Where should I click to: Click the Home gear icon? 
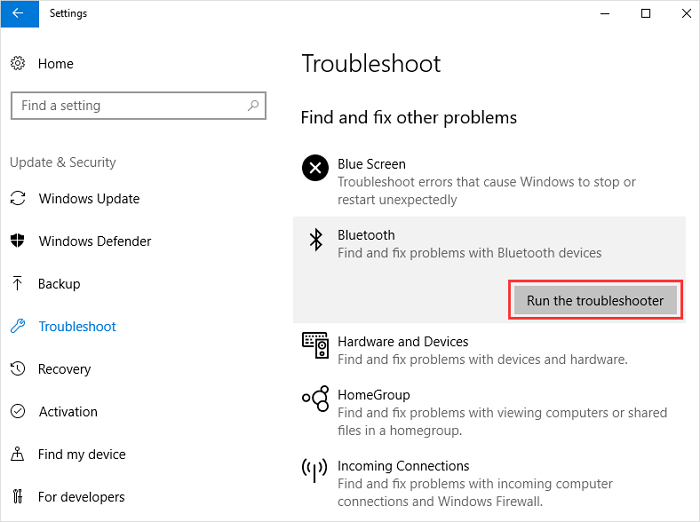[18, 63]
